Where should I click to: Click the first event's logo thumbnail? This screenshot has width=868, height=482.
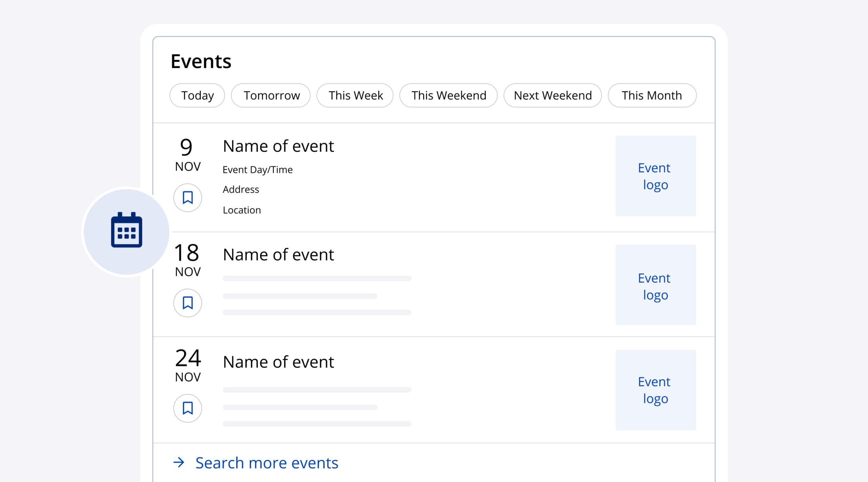pyautogui.click(x=655, y=176)
